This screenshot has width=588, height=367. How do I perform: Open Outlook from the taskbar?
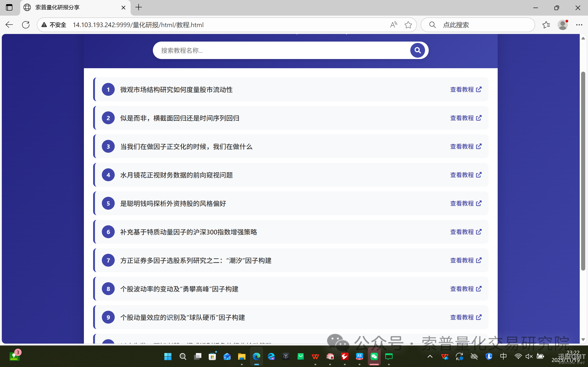pos(227,357)
